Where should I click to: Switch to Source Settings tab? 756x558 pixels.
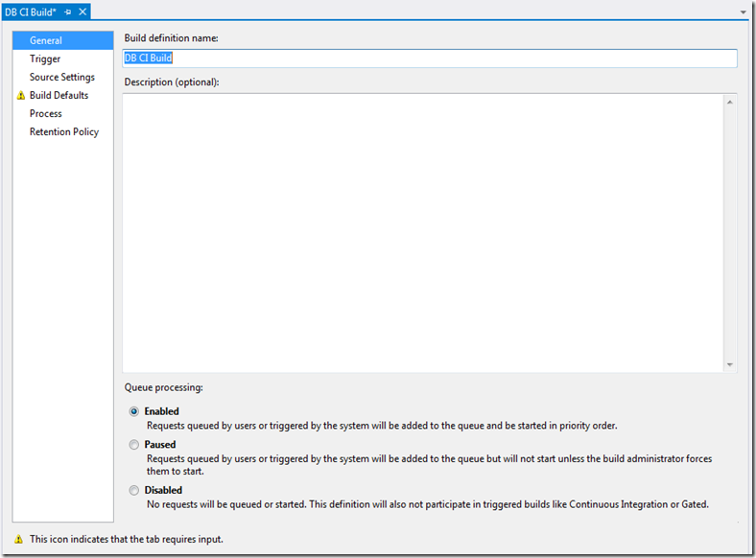coord(62,77)
